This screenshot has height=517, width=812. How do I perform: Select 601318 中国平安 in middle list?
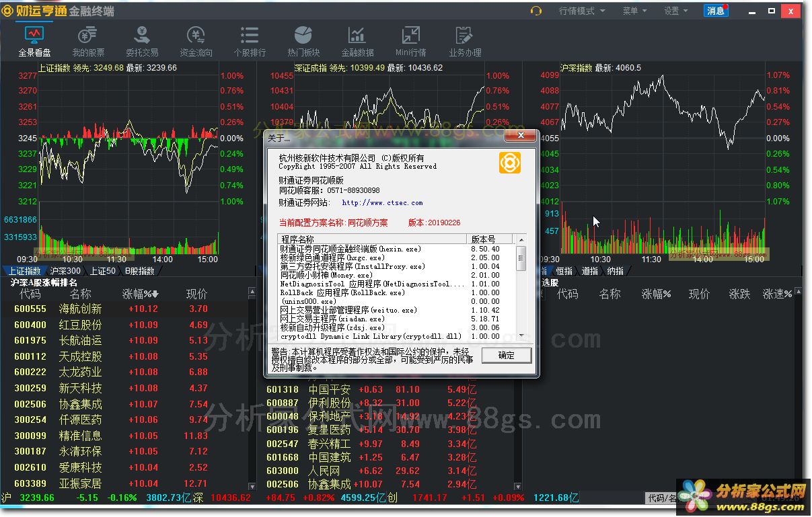pyautogui.click(x=387, y=389)
